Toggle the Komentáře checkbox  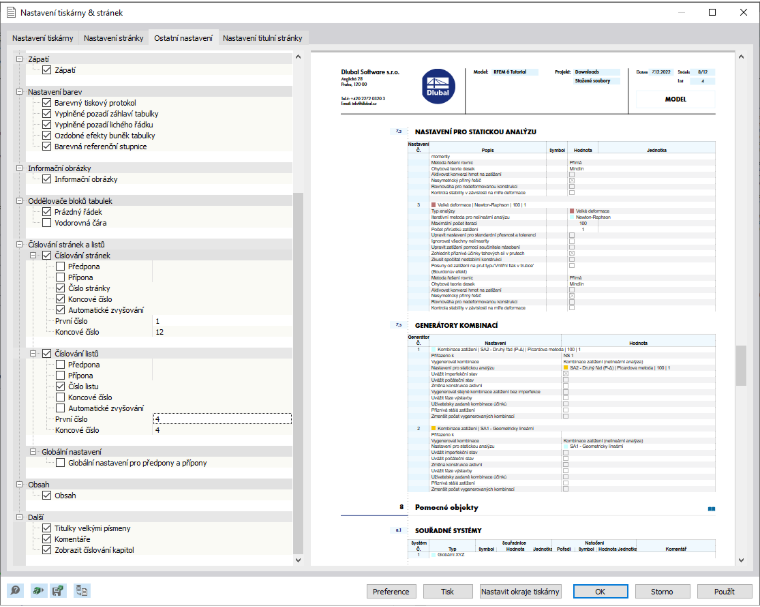pyautogui.click(x=47, y=539)
